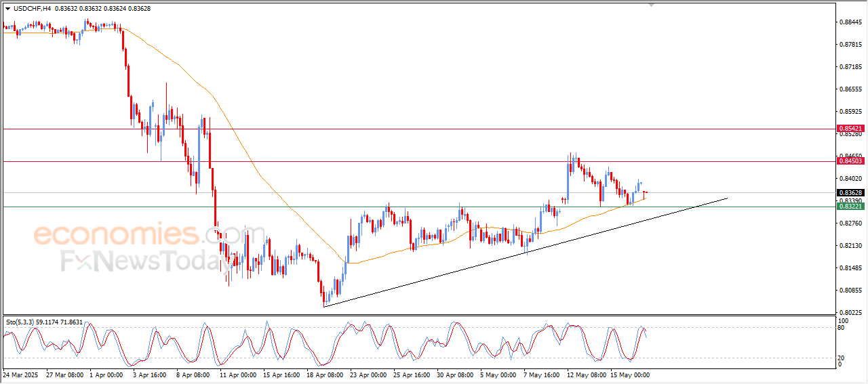Click the economies.com watermark logo
868x384 pixels.
coord(140,235)
